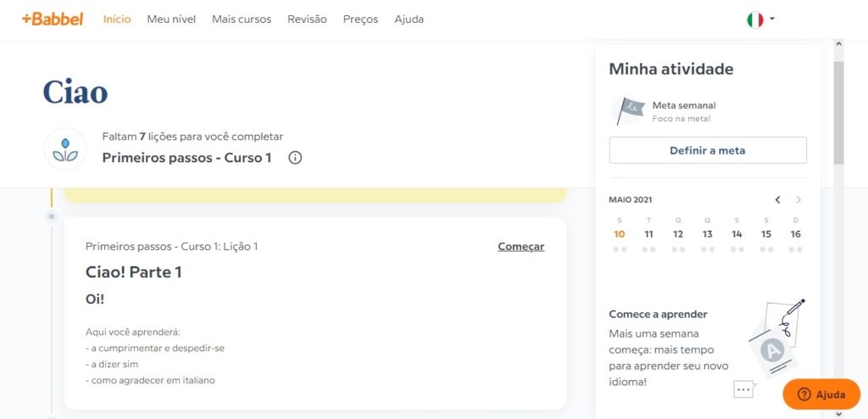The image size is (868, 419).
Task: Select day 15 in the calendar
Action: click(766, 234)
